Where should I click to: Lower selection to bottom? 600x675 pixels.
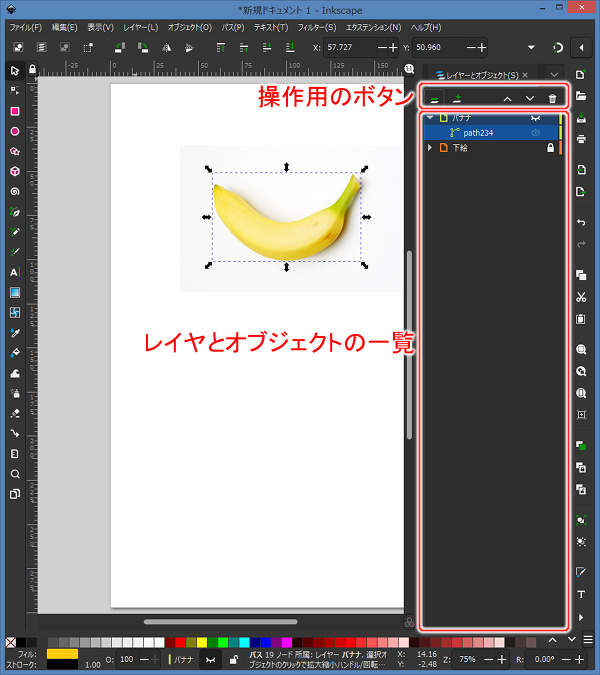tap(290, 47)
